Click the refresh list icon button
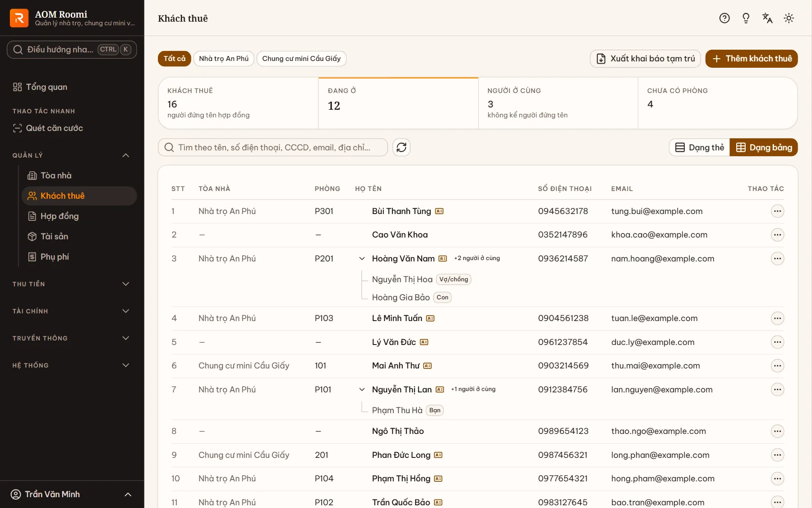 tap(401, 147)
